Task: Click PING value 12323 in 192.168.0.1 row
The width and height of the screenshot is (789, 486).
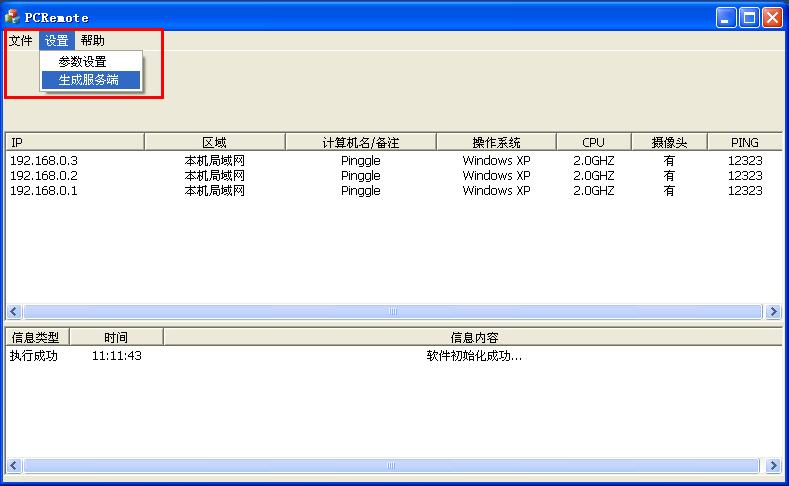Action: pyautogui.click(x=745, y=191)
